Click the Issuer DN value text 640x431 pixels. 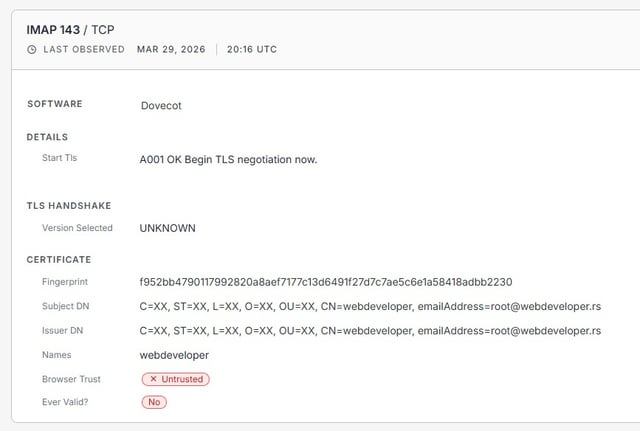tap(370, 330)
